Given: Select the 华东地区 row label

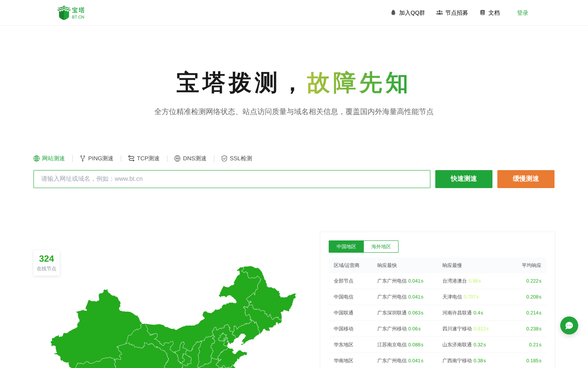Looking at the screenshot, I should pyautogui.click(x=343, y=345).
